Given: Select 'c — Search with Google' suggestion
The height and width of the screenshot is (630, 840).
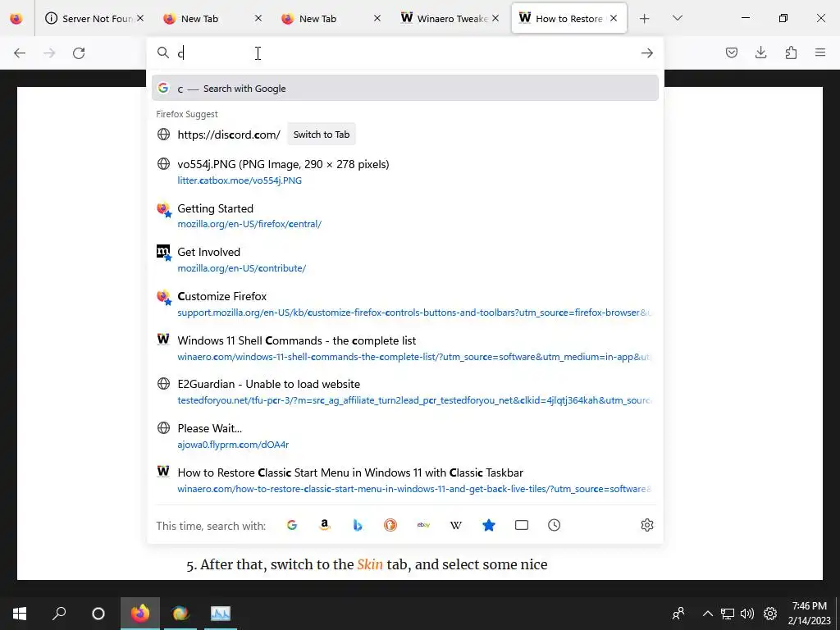Looking at the screenshot, I should point(405,89).
